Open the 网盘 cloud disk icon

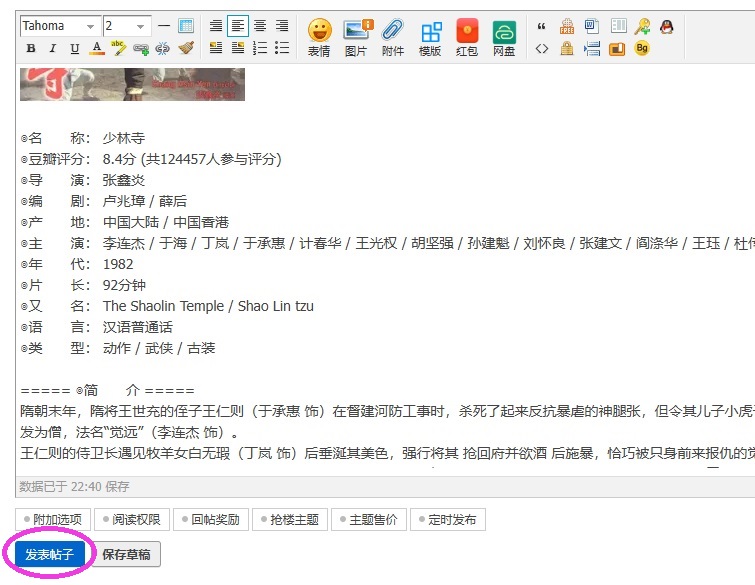click(x=504, y=37)
